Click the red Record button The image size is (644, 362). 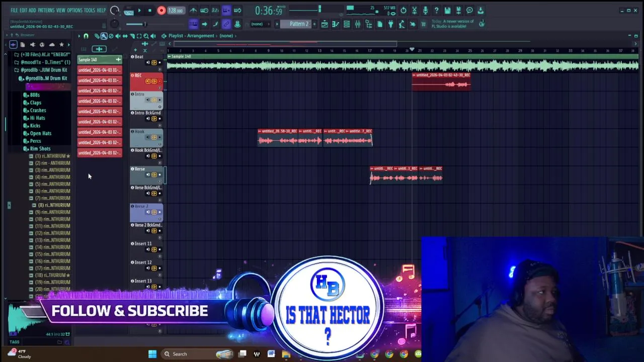click(162, 11)
